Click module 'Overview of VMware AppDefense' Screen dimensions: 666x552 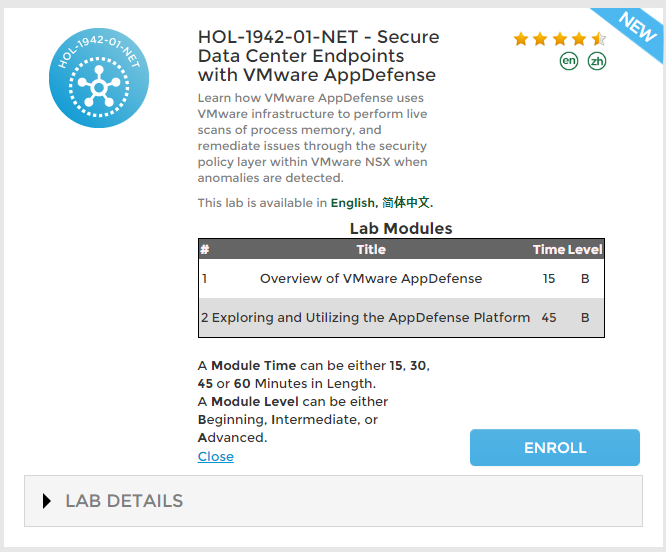(x=371, y=279)
